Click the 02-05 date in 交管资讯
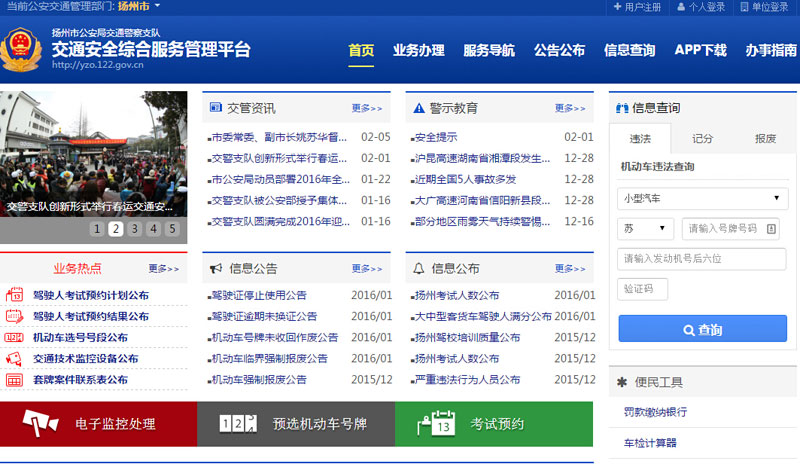 coord(376,137)
